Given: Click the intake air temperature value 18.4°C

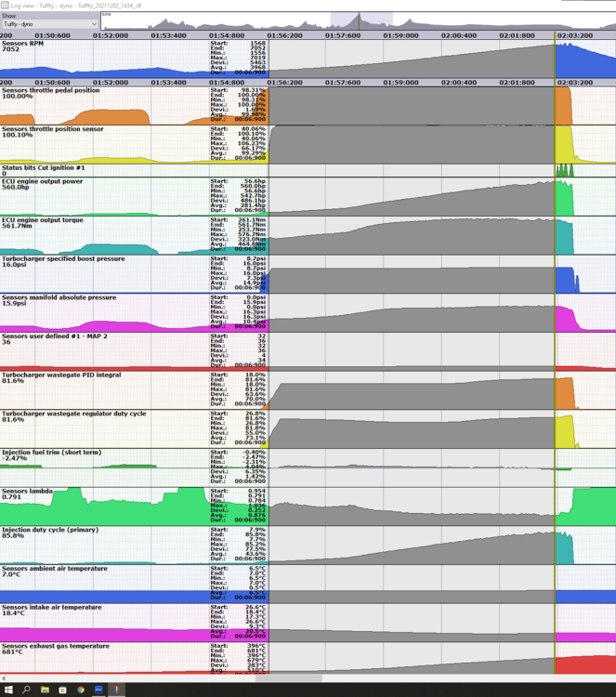Looking at the screenshot, I should [13, 612].
